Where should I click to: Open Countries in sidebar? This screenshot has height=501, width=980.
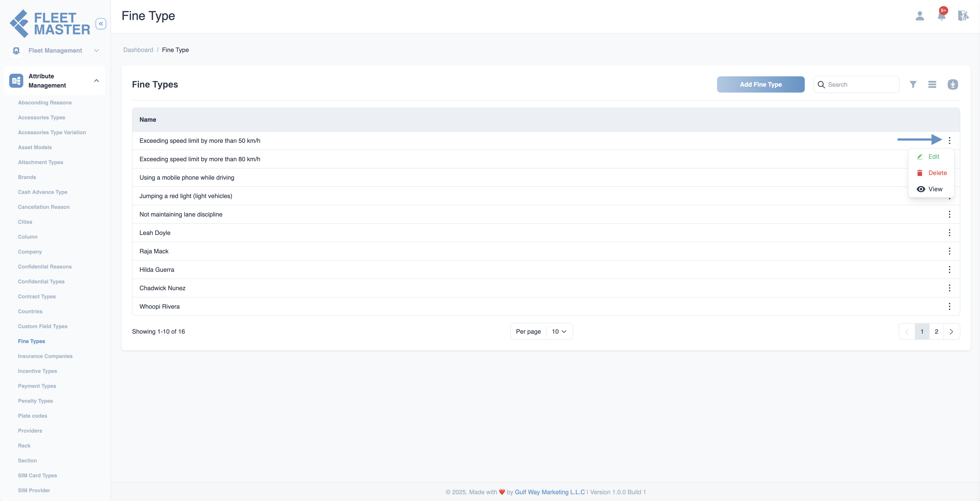(x=30, y=311)
